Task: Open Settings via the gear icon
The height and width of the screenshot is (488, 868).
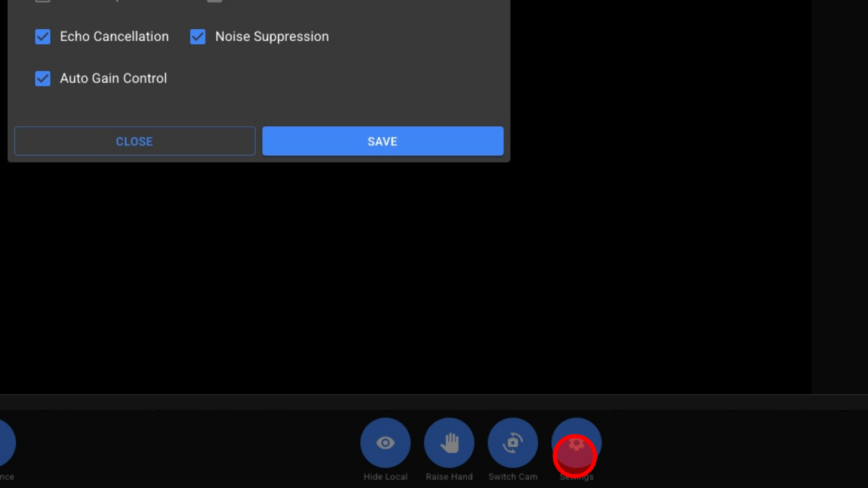Action: coord(576,443)
